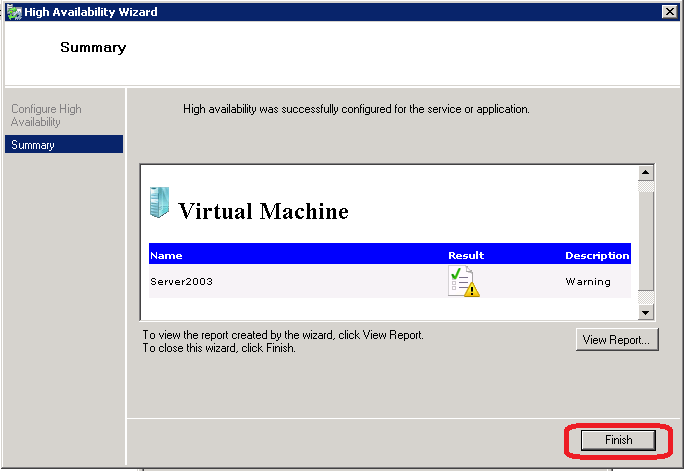Click the Result column header
Image resolution: width=684 pixels, height=471 pixels.
point(466,255)
